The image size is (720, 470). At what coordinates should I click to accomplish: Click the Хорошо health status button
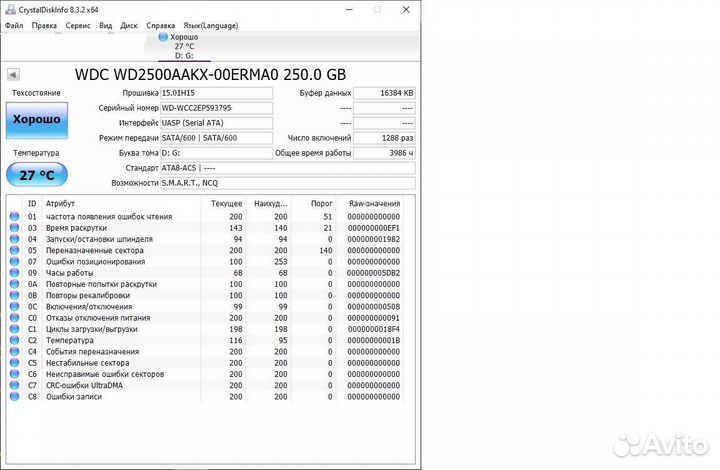click(37, 120)
